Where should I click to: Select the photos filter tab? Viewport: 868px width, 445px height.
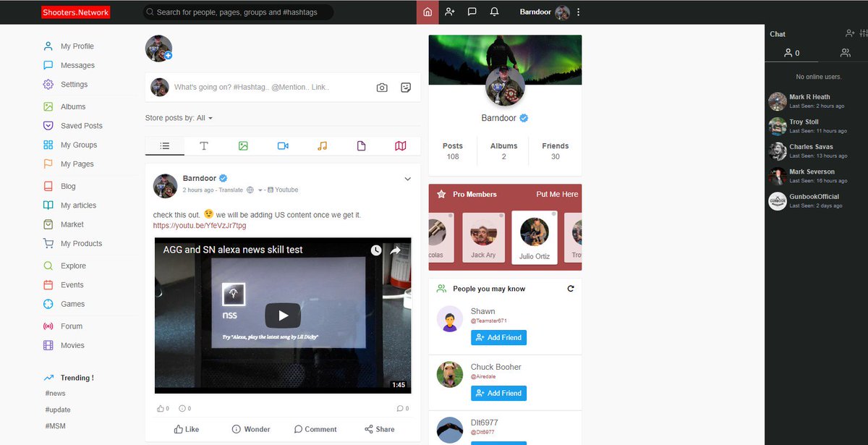point(243,146)
